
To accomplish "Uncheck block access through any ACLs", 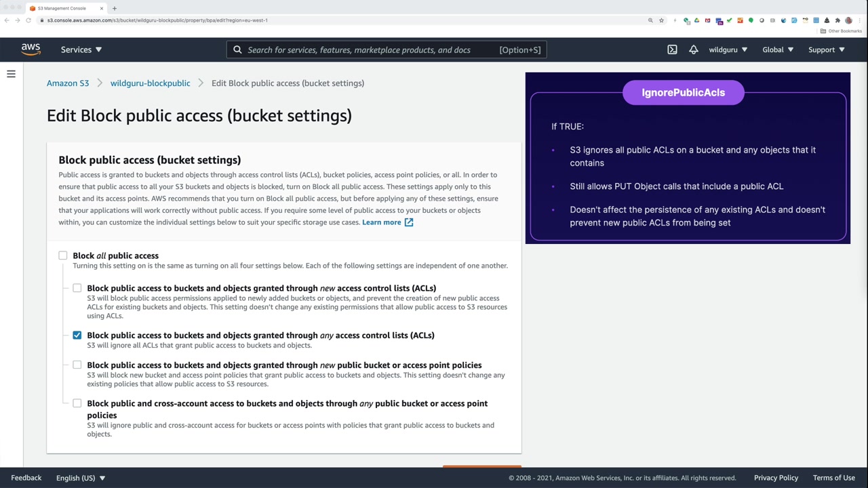I will (x=77, y=335).
